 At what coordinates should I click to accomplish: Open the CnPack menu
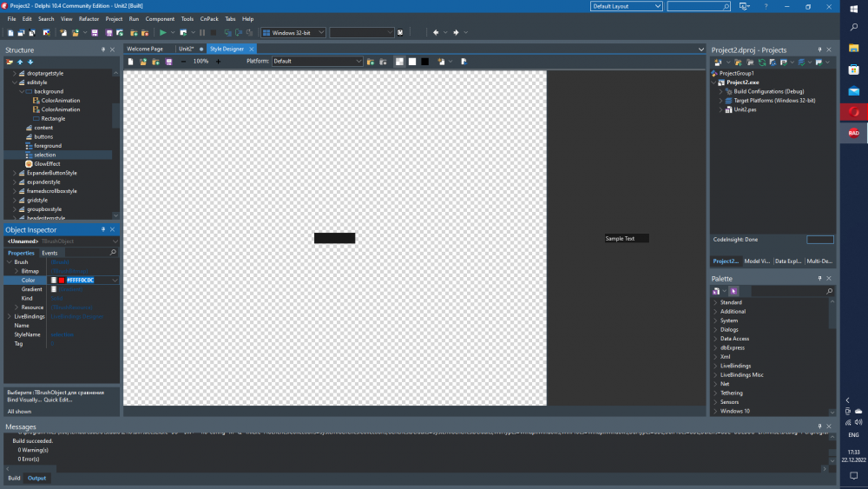click(x=209, y=19)
